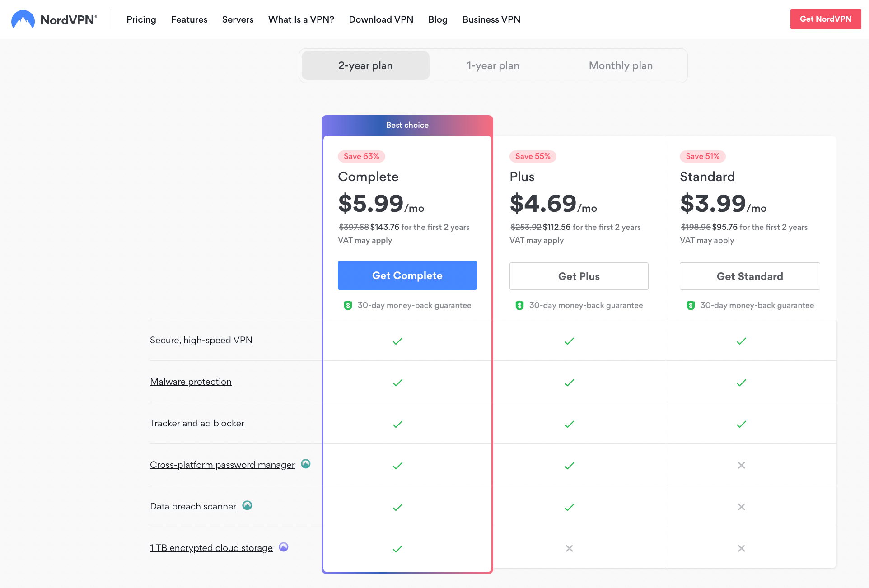The image size is (869, 588).
Task: Click the NordVPN mountain logo icon
Action: (x=23, y=19)
